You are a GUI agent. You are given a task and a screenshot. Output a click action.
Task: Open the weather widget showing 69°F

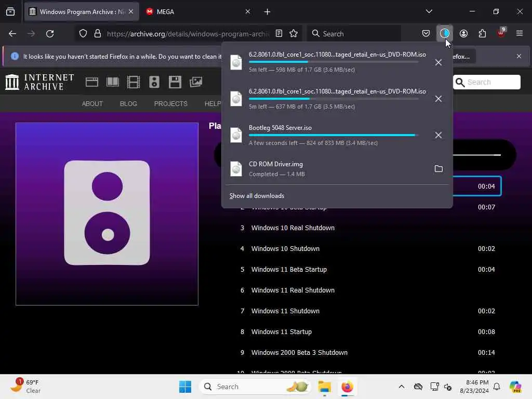pos(25,386)
